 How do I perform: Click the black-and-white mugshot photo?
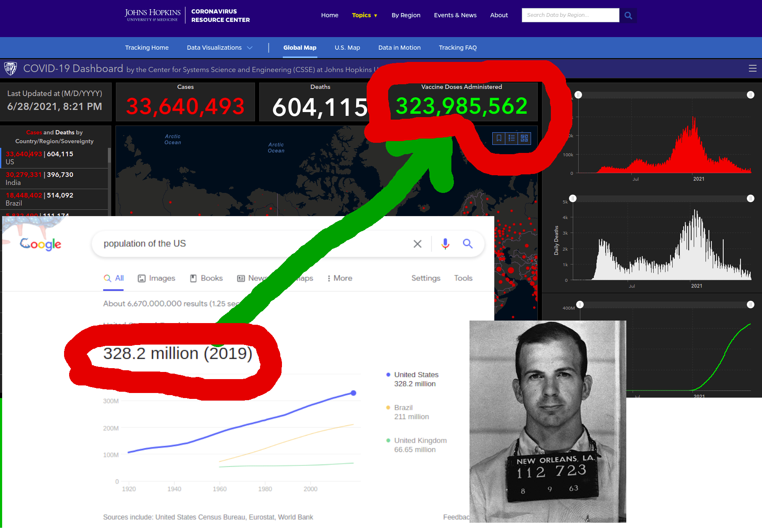[x=548, y=421]
